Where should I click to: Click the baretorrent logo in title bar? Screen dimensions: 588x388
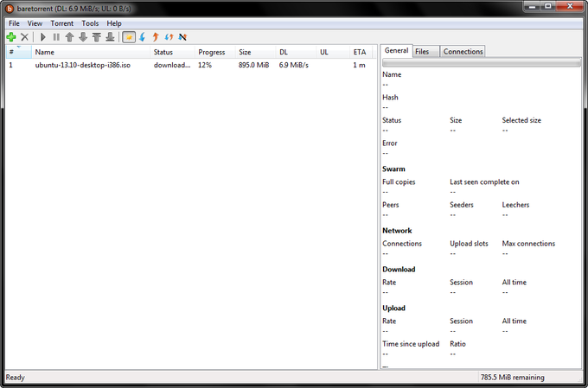tap(10, 9)
